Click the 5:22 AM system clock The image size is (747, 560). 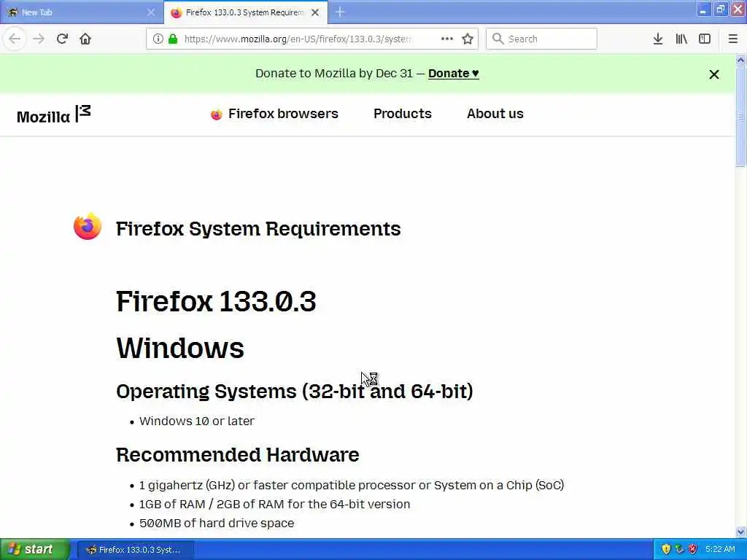[720, 550]
